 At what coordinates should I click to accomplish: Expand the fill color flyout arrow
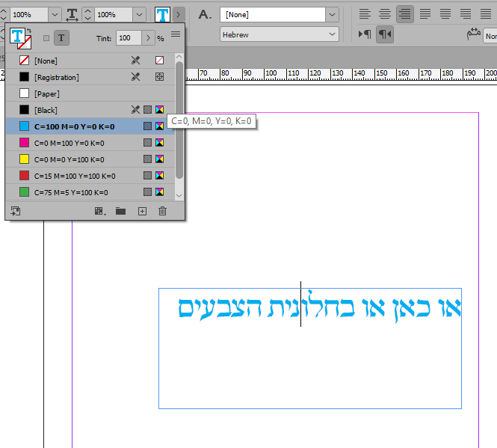pyautogui.click(x=178, y=15)
